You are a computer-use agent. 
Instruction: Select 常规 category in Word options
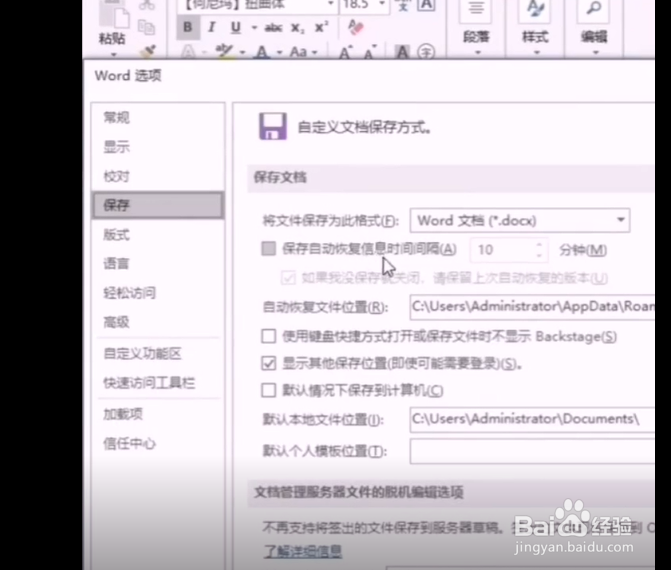(158, 117)
